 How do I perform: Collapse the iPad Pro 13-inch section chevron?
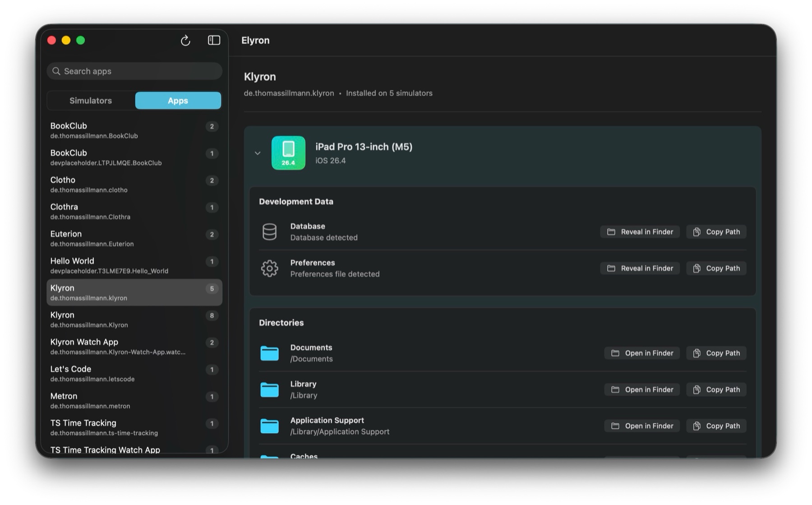coord(258,153)
